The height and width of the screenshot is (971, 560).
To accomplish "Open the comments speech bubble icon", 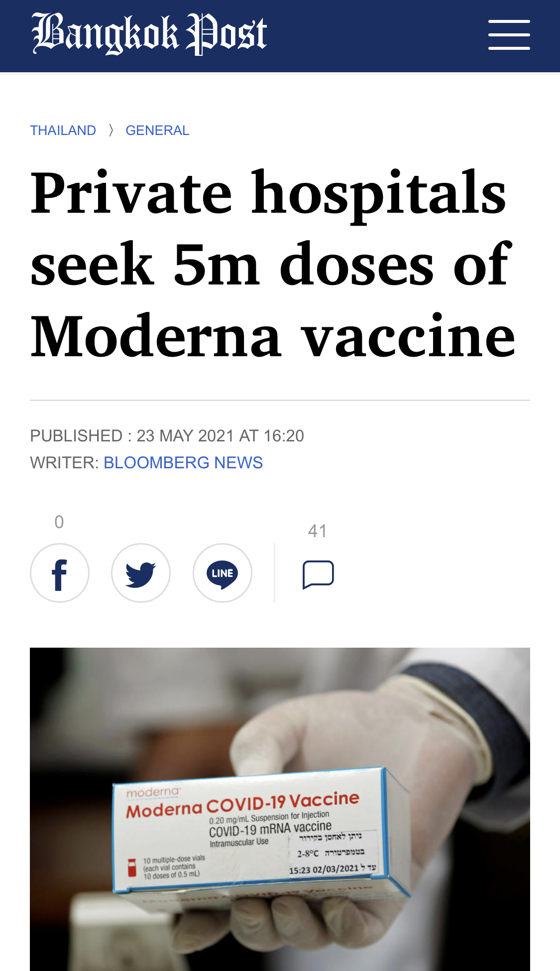I will click(318, 574).
